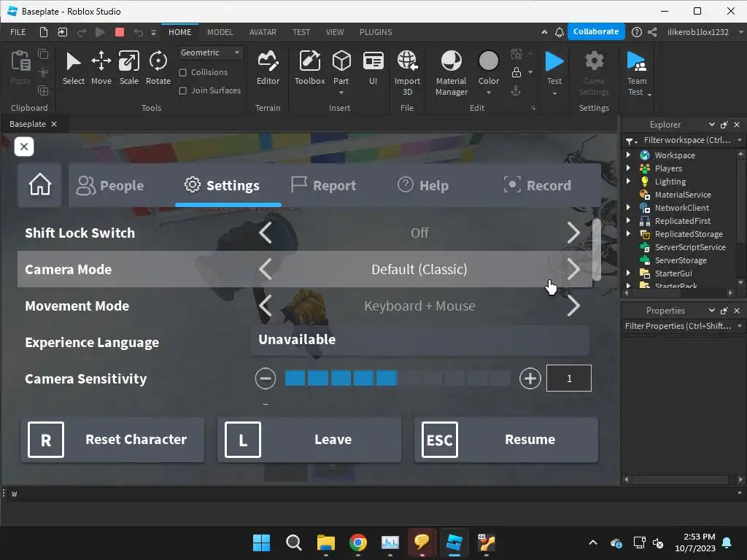
Task: Open the Geometric dropdown
Action: pyautogui.click(x=211, y=52)
